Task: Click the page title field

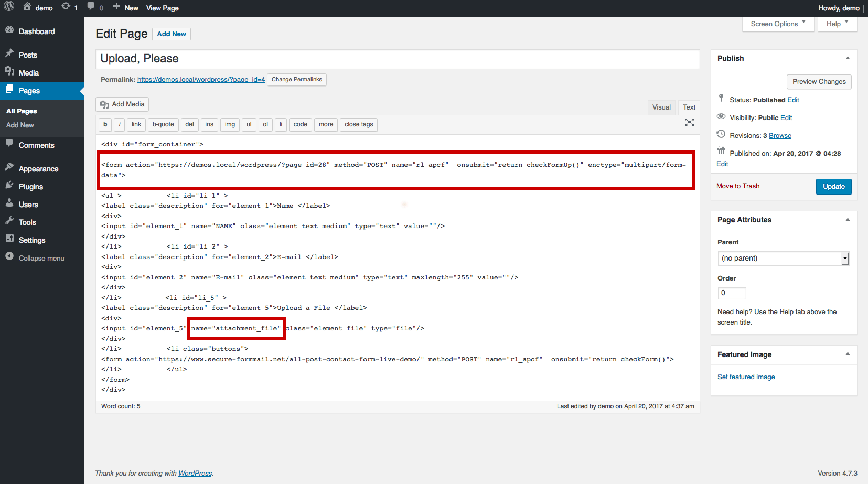Action: point(398,59)
